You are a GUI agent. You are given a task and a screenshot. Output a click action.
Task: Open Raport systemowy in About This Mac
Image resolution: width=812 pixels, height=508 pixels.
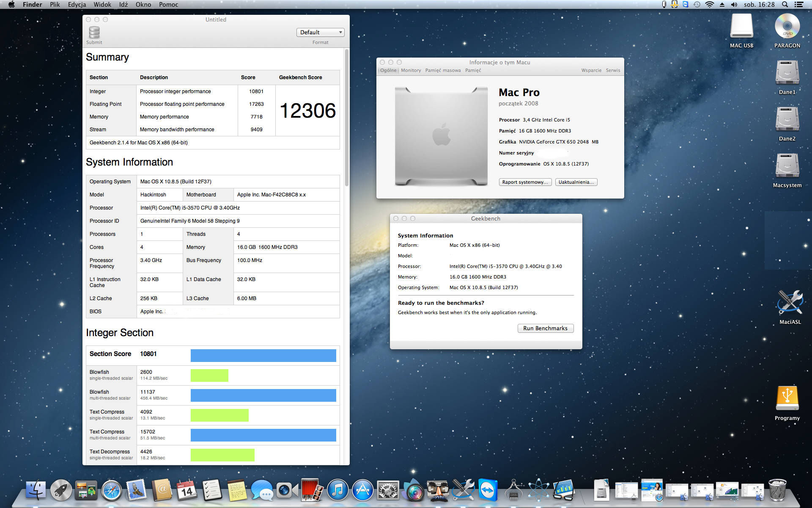tap(525, 182)
